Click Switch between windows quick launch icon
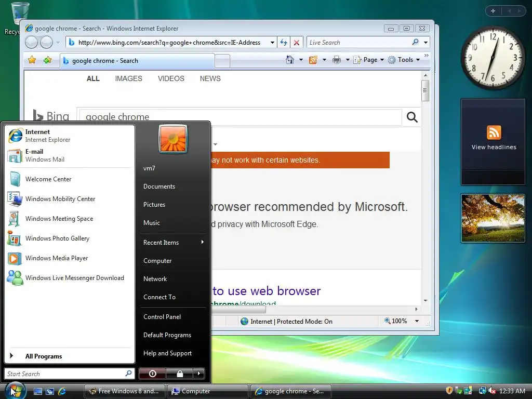This screenshot has height=399, width=532. tap(50, 391)
